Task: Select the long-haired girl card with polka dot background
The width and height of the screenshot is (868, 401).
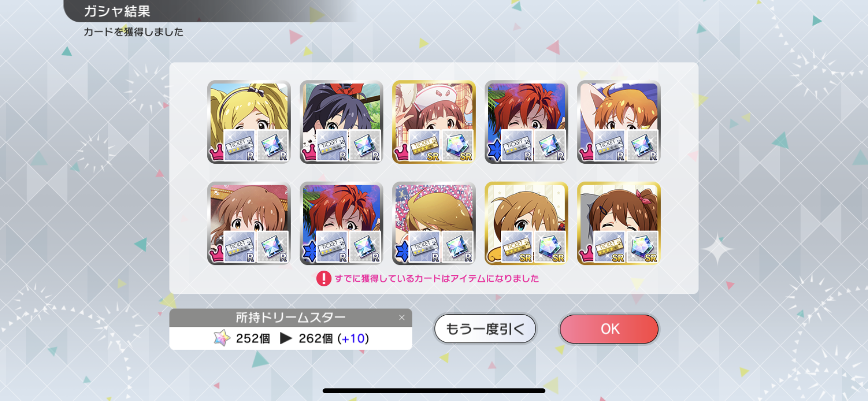Action: pos(434,223)
